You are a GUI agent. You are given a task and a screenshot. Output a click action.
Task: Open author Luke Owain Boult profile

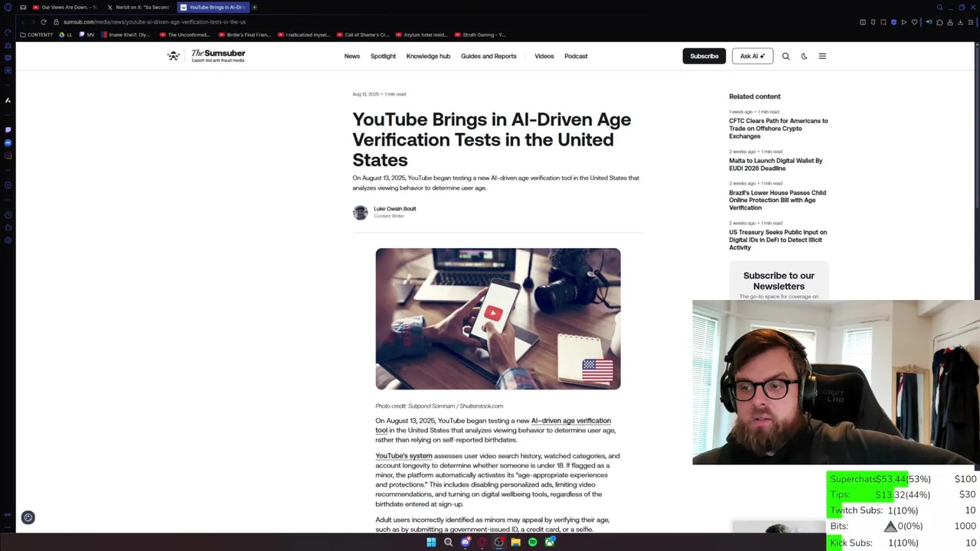click(394, 209)
